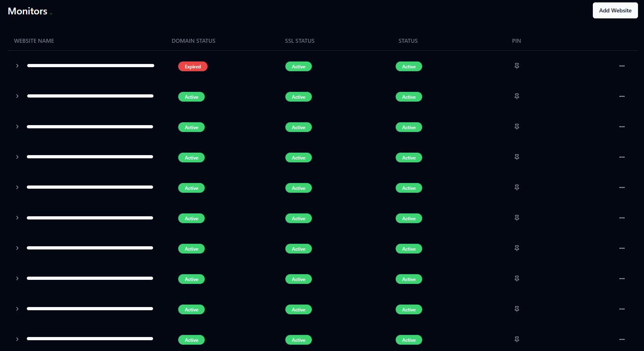This screenshot has width=644, height=351.
Task: Open more options for the third row
Action: [622, 127]
